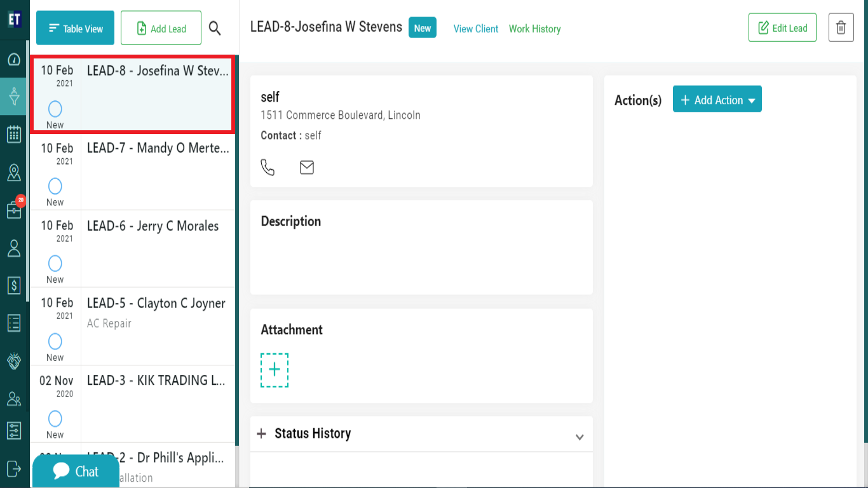Click the Contact : self line
This screenshot has height=488, width=868.
[x=291, y=135]
